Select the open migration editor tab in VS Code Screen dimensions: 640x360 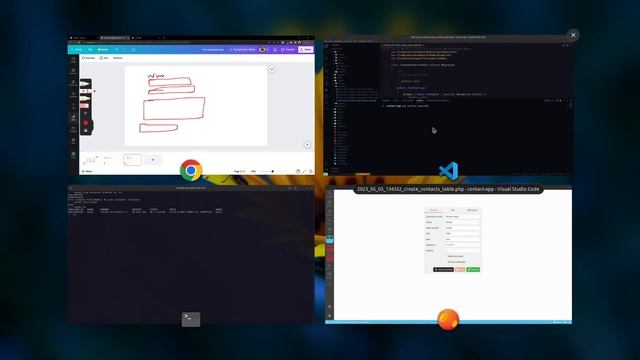[402, 45]
